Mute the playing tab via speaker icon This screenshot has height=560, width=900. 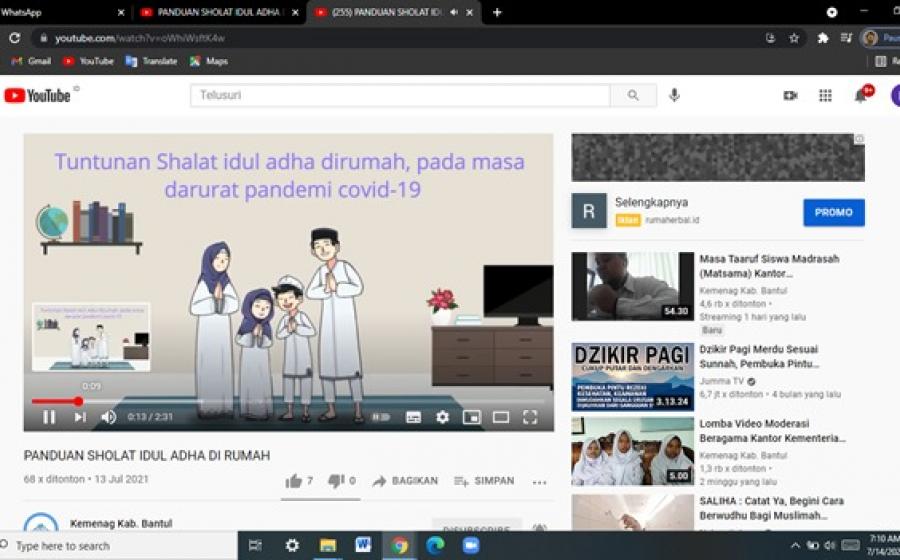click(453, 12)
